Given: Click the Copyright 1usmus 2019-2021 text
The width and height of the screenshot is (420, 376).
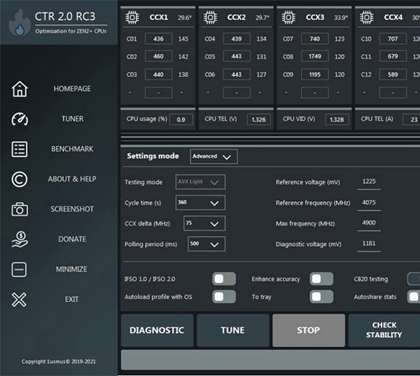Looking at the screenshot, I should 59,361.
